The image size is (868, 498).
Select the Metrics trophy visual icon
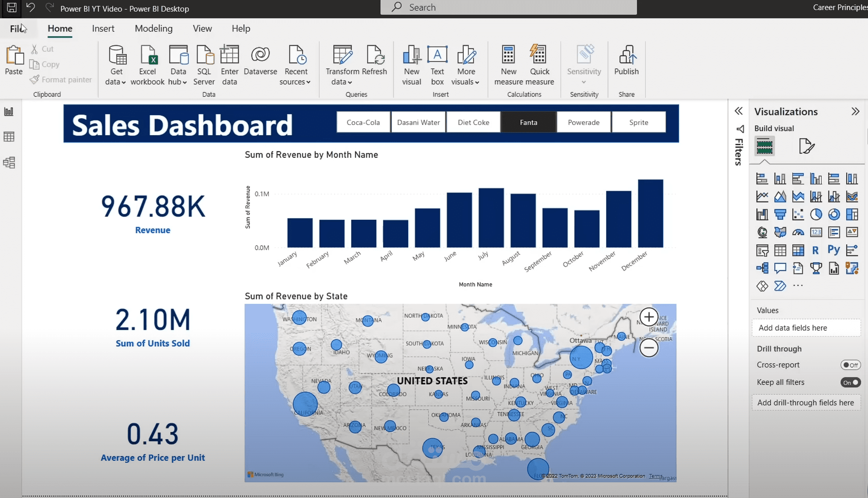(816, 268)
